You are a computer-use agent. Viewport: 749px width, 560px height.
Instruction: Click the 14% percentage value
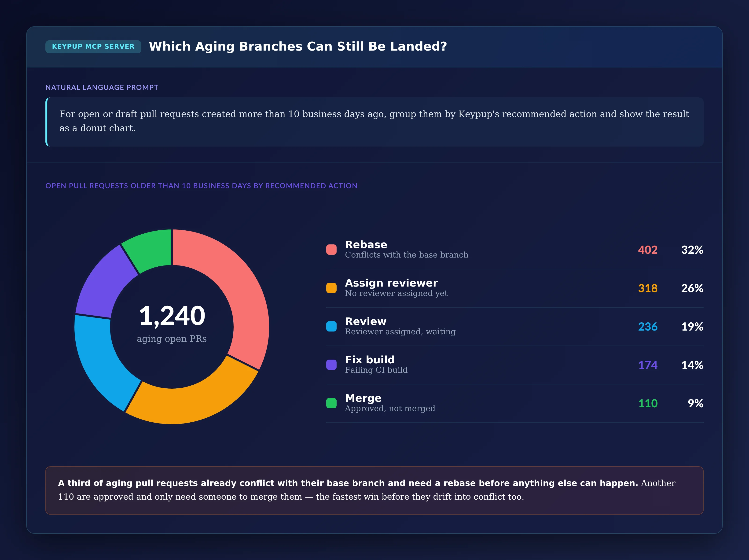click(x=692, y=365)
